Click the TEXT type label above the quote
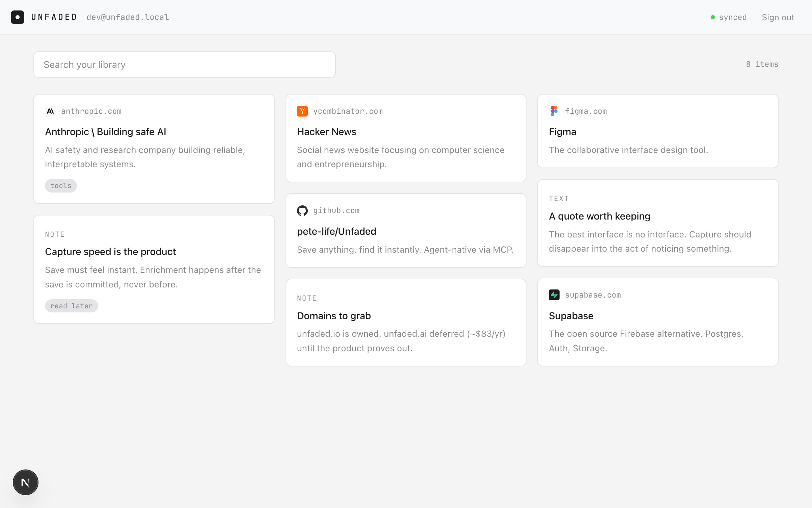The image size is (812, 508). [x=559, y=199]
